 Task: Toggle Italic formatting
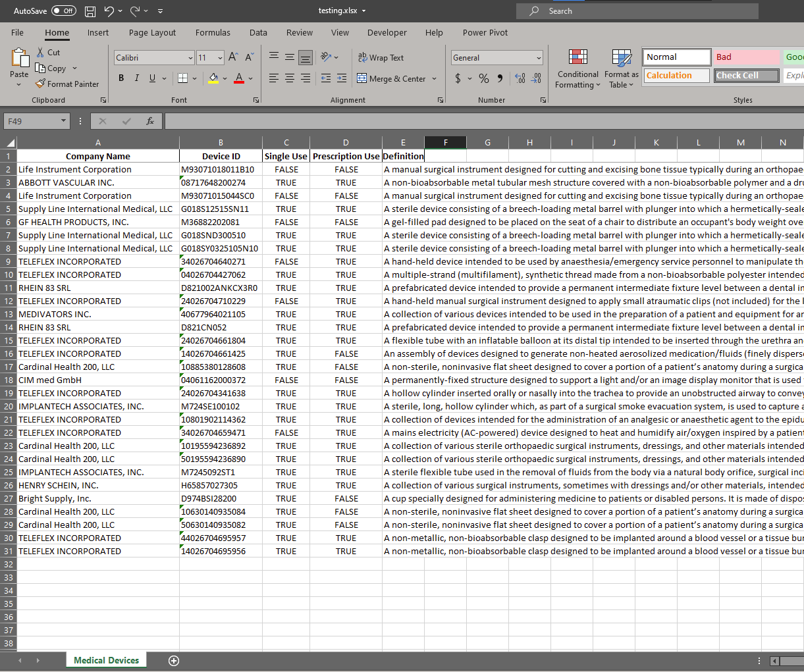pyautogui.click(x=137, y=78)
